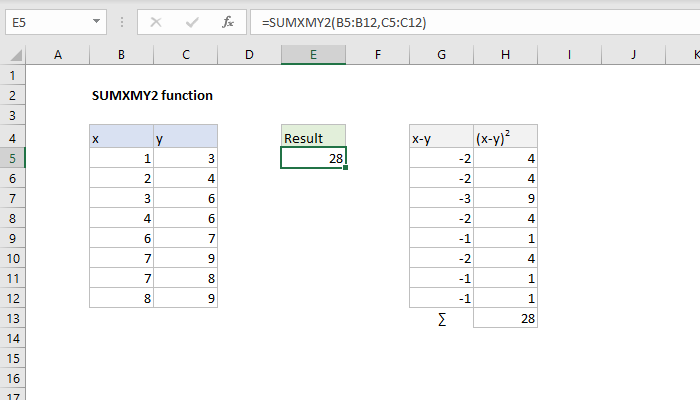The width and height of the screenshot is (700, 400).
Task: Select row 5 header
Action: (x=12, y=158)
